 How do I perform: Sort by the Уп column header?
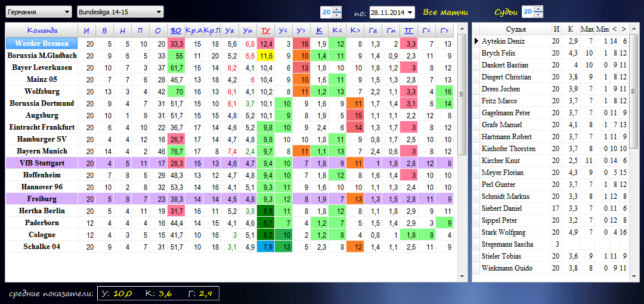[247, 30]
